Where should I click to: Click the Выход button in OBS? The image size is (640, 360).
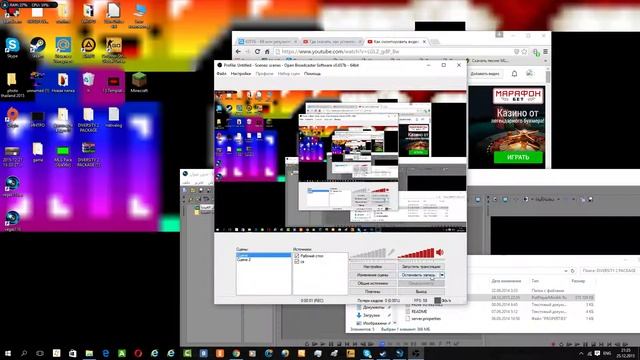(x=421, y=291)
